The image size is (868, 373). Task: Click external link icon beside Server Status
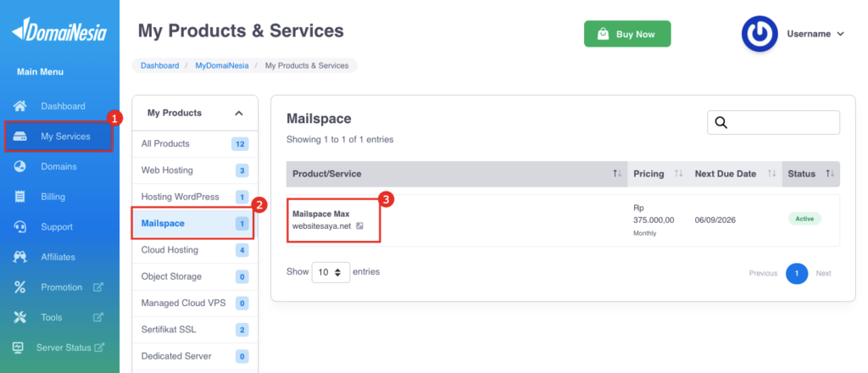pyautogui.click(x=100, y=348)
